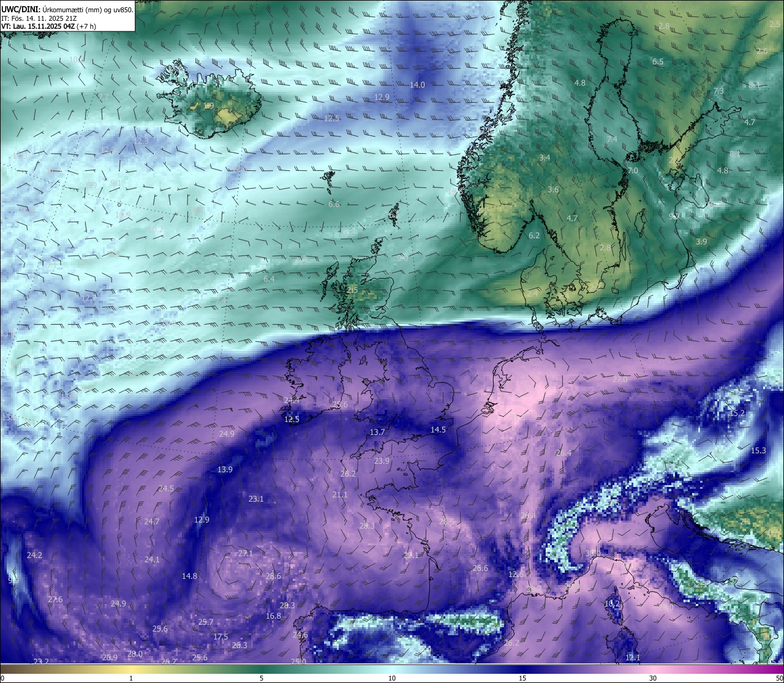Click the 17.5 value label
The width and height of the screenshot is (784, 683).
click(x=221, y=637)
